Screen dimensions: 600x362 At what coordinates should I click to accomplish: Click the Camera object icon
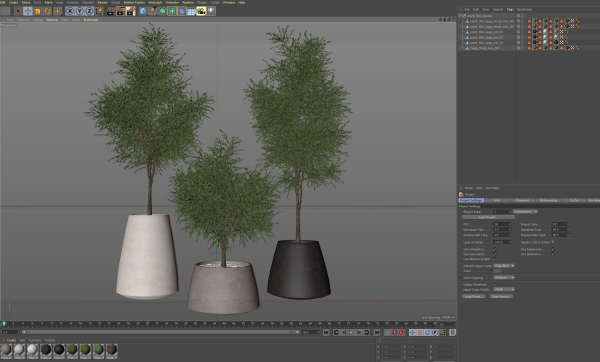201,11
